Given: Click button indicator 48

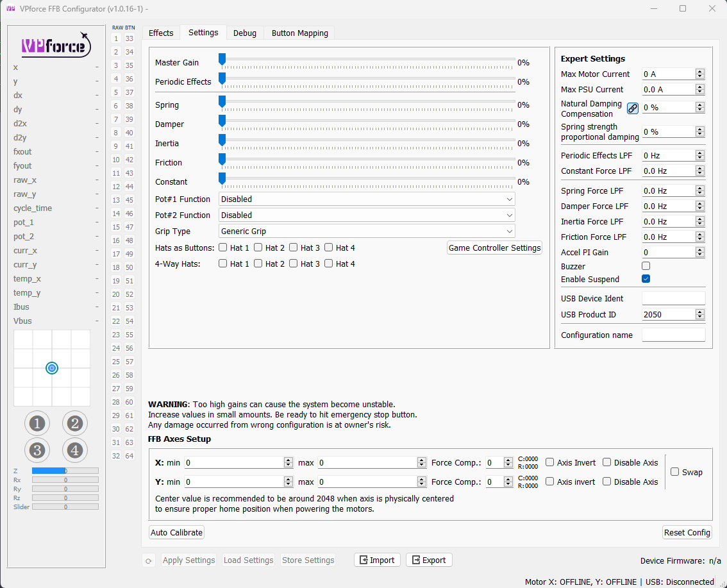Looking at the screenshot, I should pos(130,240).
